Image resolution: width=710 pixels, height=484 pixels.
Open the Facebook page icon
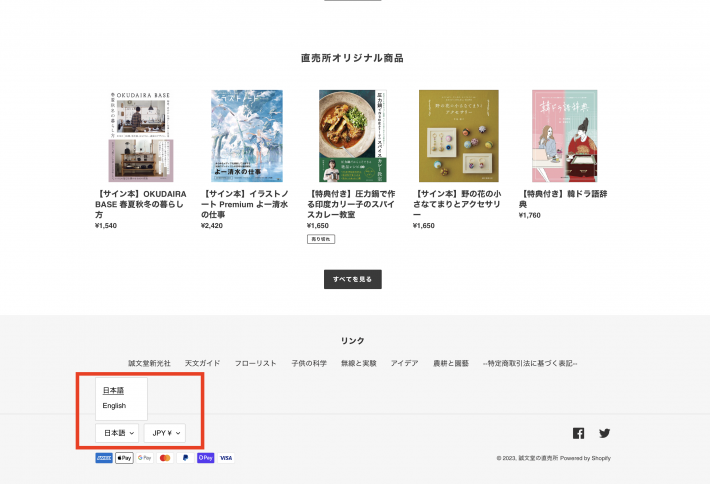click(578, 433)
